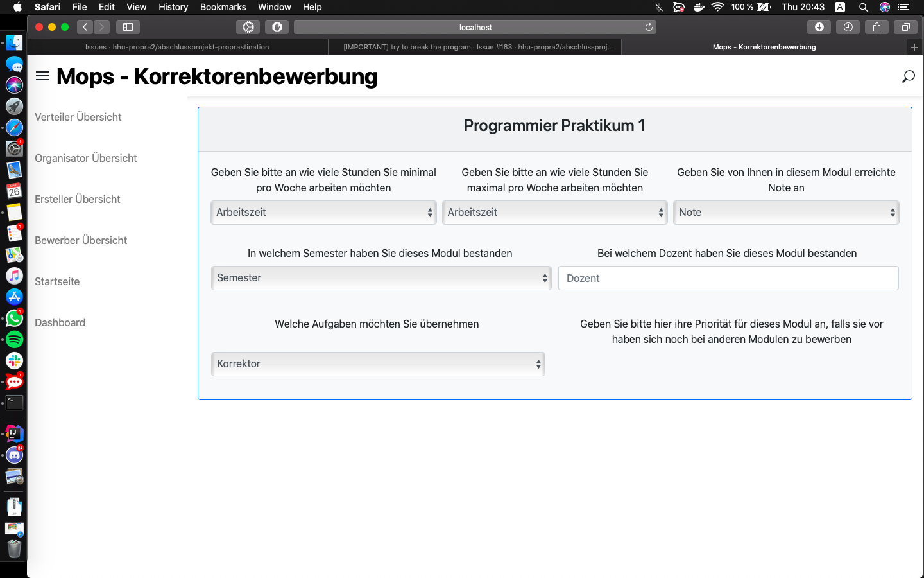The height and width of the screenshot is (578, 924).
Task: Open Calendar from the dock
Action: click(14, 191)
